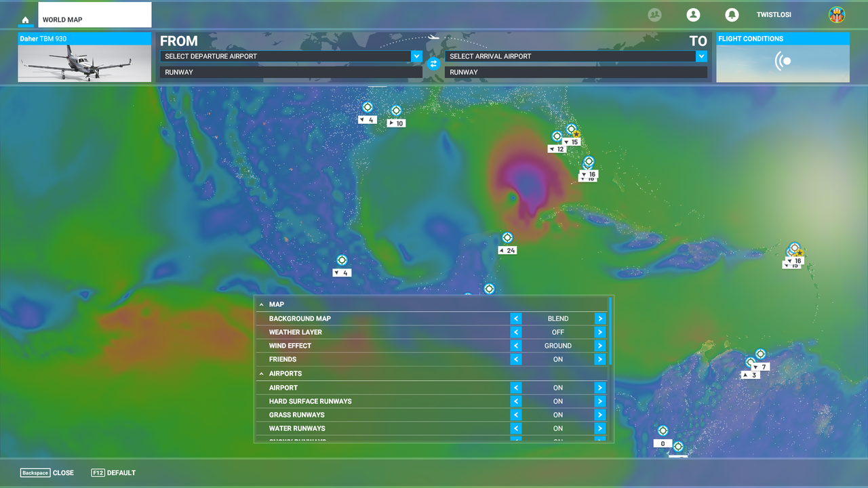Image resolution: width=868 pixels, height=488 pixels.
Task: Open Select Departure Airport dropdown
Action: tap(416, 56)
